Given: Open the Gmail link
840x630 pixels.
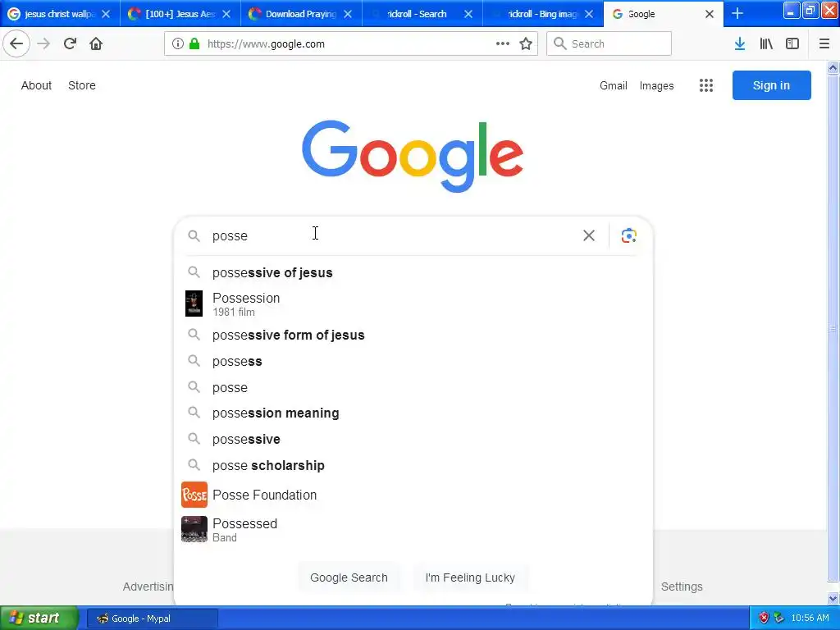Looking at the screenshot, I should pyautogui.click(x=614, y=85).
